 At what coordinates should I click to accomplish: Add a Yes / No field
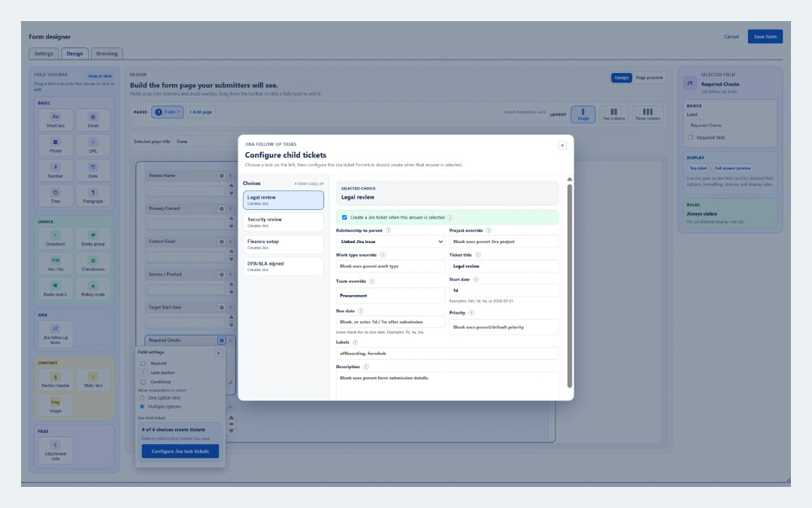coord(56,264)
